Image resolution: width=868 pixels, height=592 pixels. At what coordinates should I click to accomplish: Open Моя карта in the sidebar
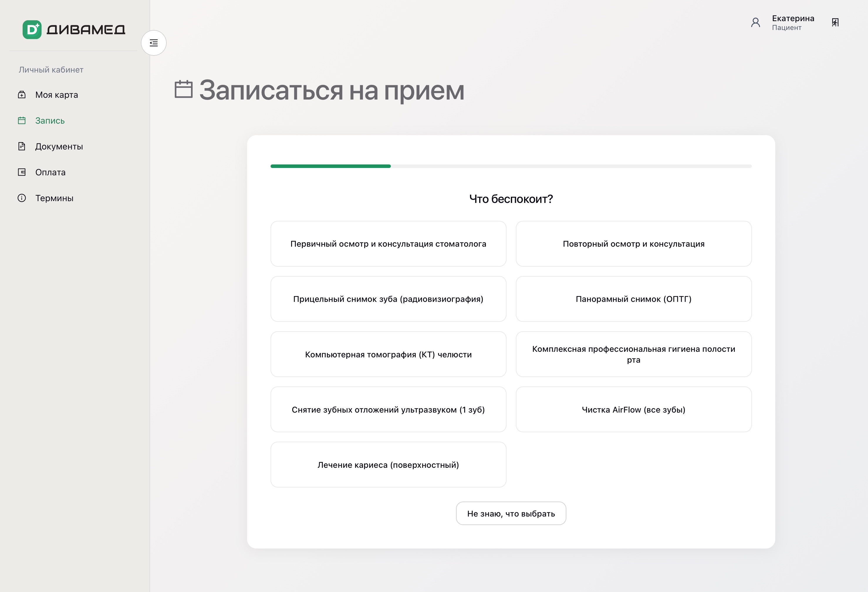tap(56, 95)
